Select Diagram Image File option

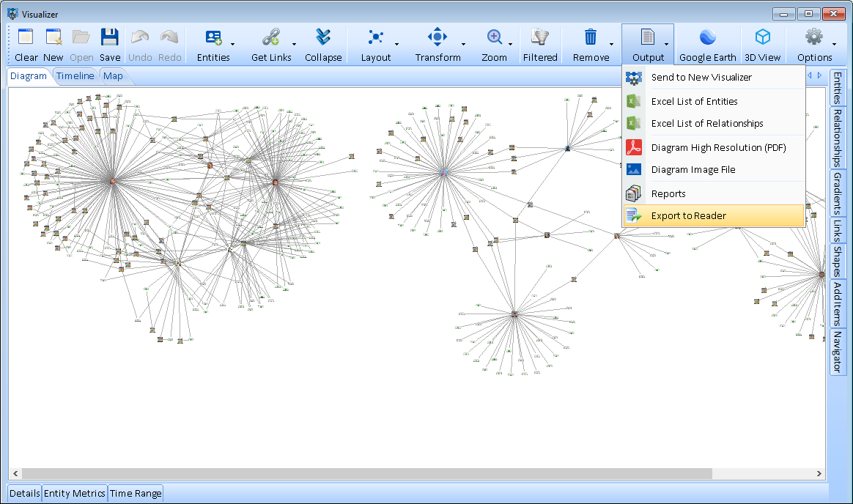(x=714, y=170)
